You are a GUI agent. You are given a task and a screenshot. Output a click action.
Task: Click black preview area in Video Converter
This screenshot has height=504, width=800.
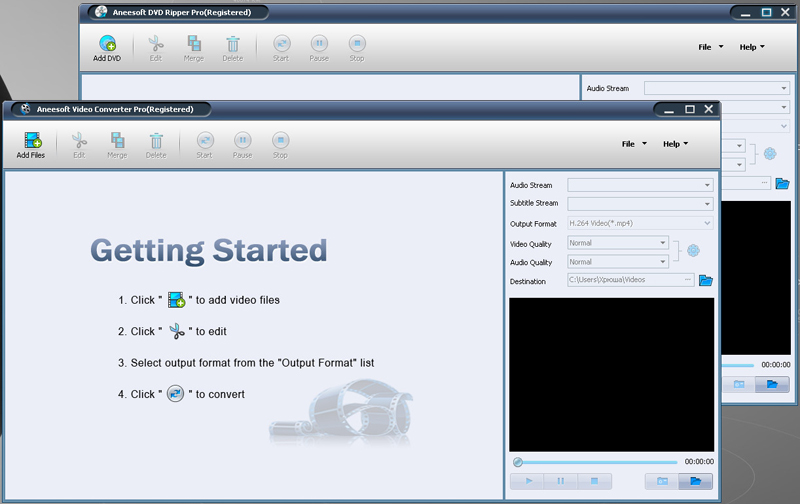(611, 374)
